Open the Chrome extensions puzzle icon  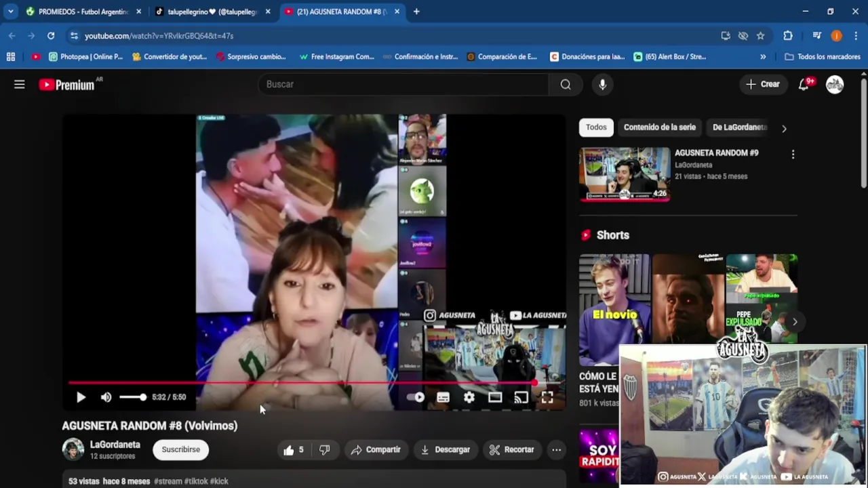pos(787,35)
